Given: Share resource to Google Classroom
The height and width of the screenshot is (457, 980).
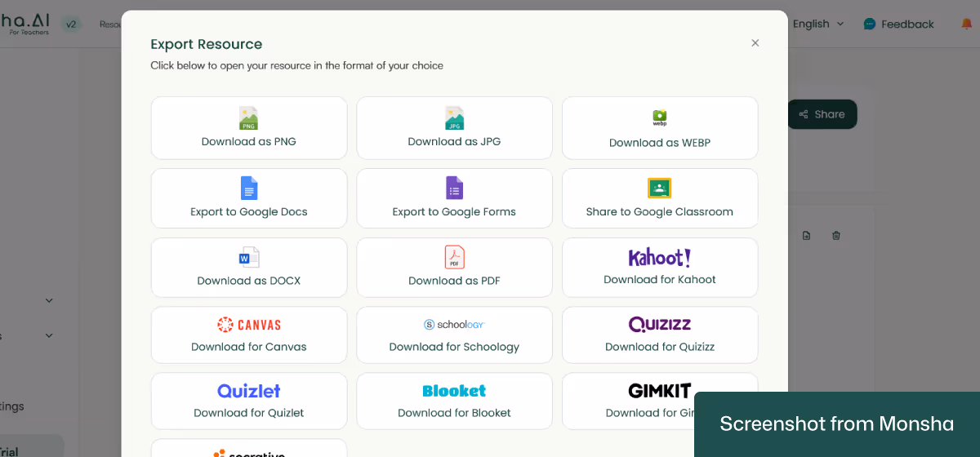Looking at the screenshot, I should click(x=660, y=198).
